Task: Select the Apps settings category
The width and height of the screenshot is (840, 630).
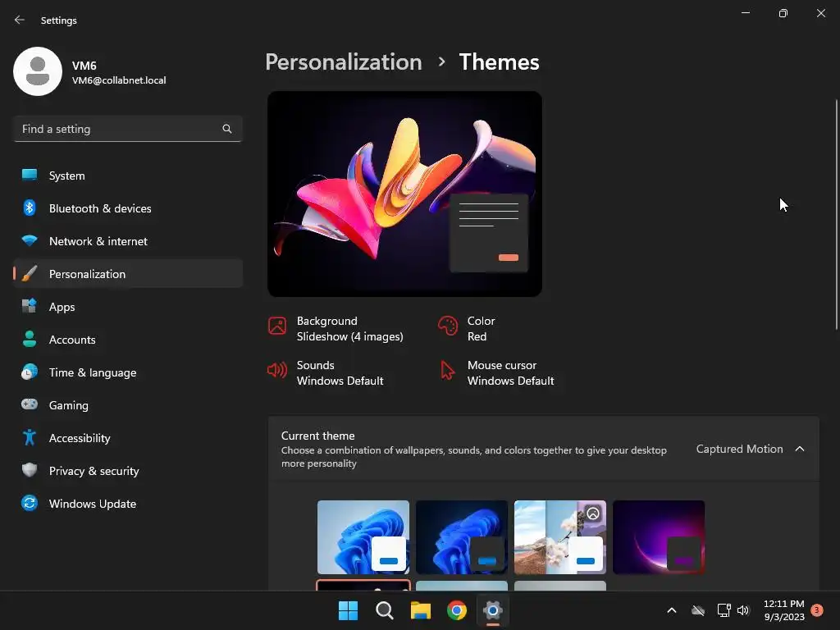Action: pos(128,307)
